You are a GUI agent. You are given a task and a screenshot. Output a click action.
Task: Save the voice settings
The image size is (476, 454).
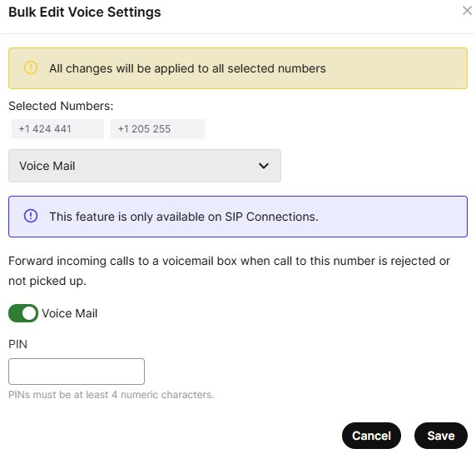tap(441, 436)
